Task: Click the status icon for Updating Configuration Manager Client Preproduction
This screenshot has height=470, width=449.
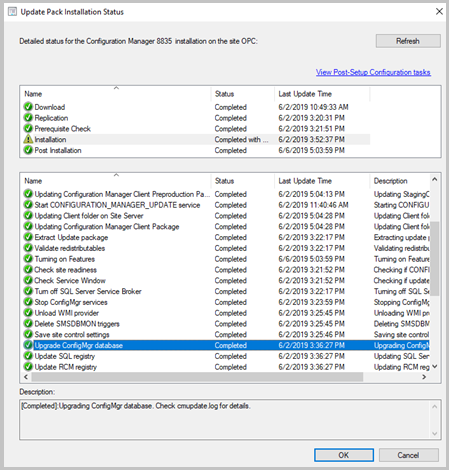Action: click(x=28, y=194)
